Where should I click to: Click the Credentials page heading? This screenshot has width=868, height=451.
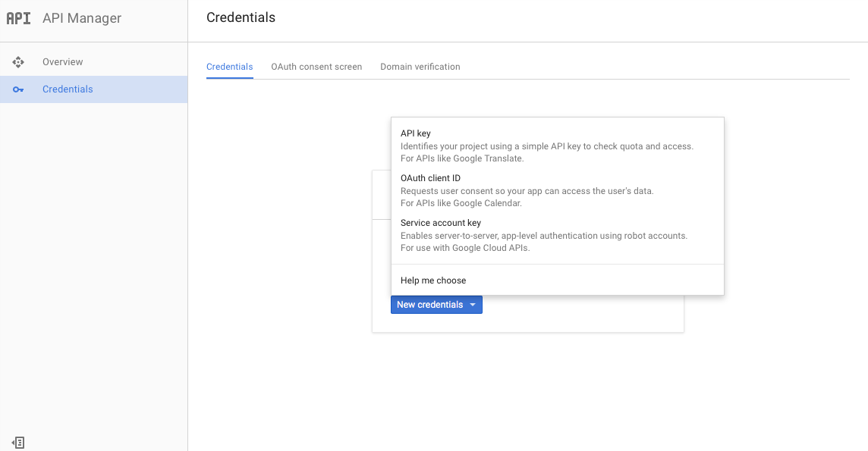click(x=241, y=17)
